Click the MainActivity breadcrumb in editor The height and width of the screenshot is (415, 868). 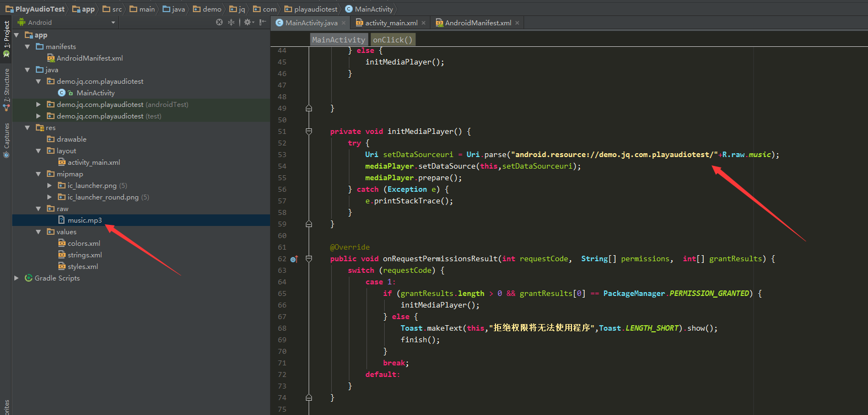[338, 40]
